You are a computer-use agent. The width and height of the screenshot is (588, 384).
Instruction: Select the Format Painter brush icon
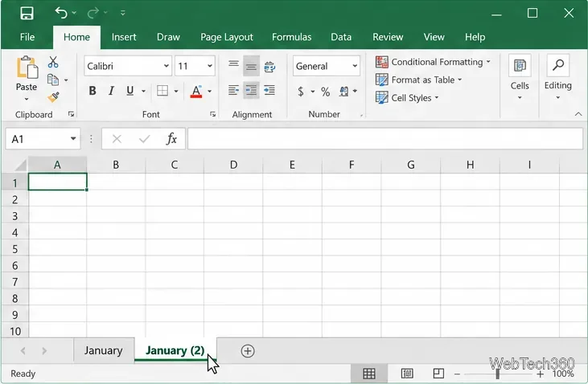point(53,97)
